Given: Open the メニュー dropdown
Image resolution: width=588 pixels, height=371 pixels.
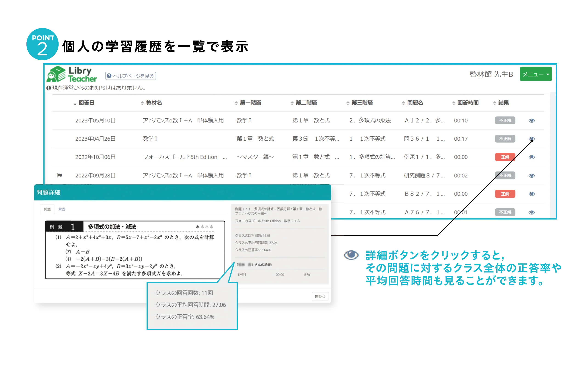Looking at the screenshot, I should coord(535,74).
